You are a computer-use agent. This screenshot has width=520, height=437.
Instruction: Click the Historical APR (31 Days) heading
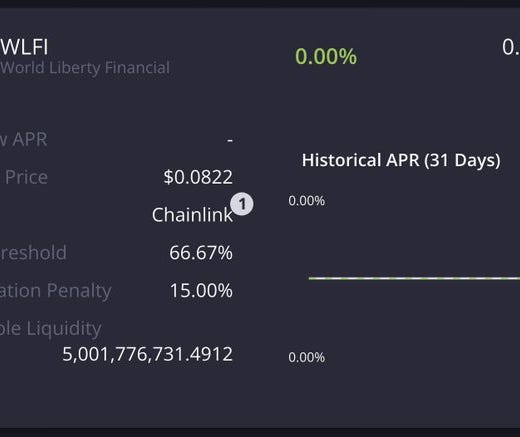[401, 160]
